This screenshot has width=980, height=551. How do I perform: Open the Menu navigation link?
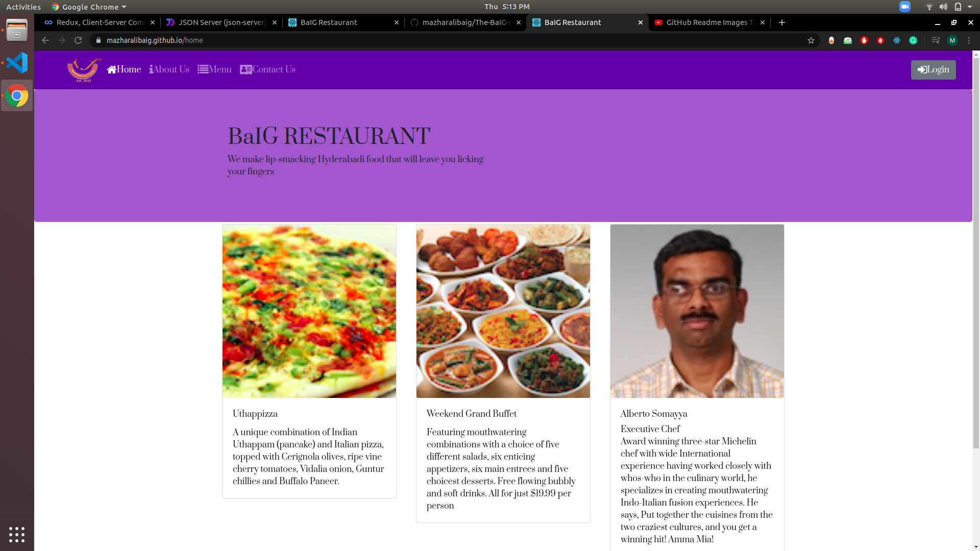point(214,69)
